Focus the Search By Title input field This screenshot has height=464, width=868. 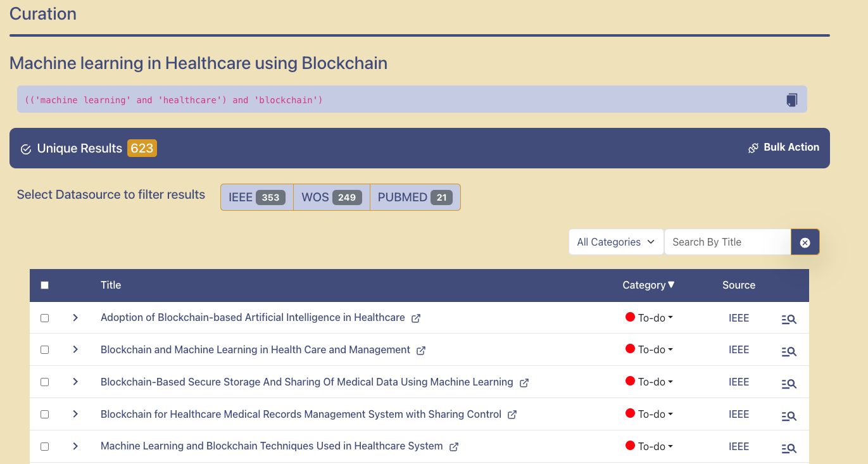pos(728,242)
